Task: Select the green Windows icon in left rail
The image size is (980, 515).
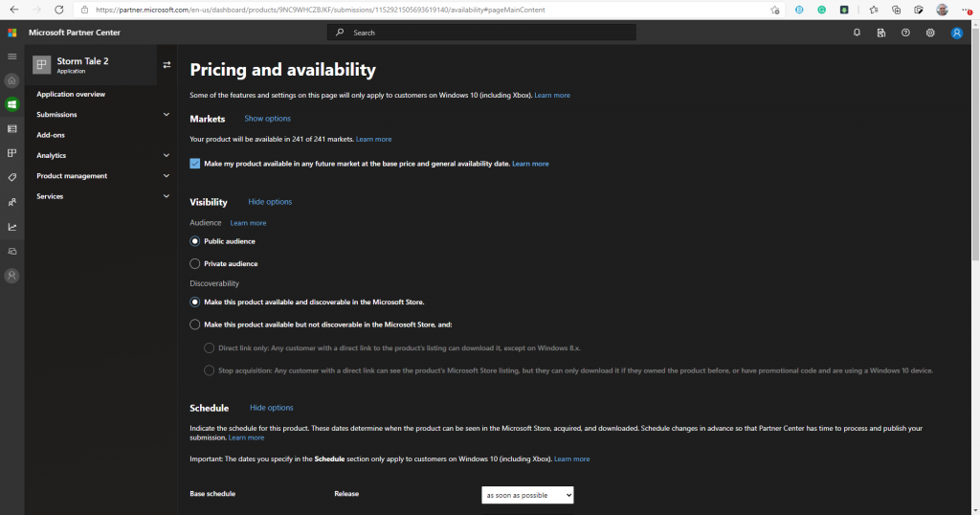Action: pyautogui.click(x=11, y=104)
